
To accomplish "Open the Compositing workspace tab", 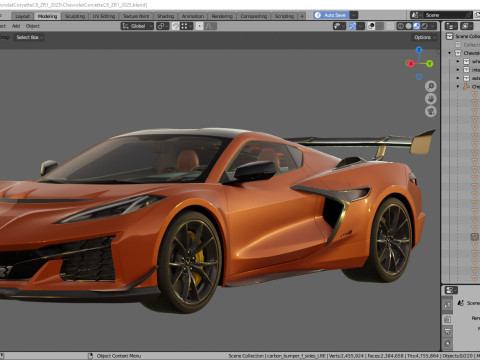I will pos(254,16).
